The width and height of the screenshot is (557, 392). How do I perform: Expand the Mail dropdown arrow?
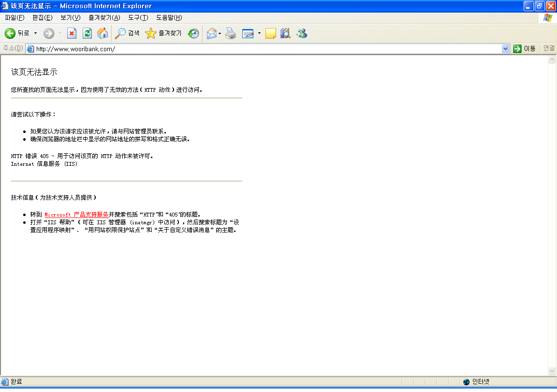click(x=220, y=33)
